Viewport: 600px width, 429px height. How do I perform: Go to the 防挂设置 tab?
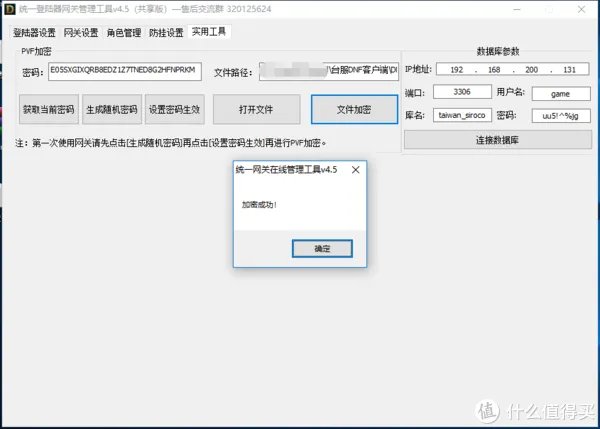coord(166,33)
